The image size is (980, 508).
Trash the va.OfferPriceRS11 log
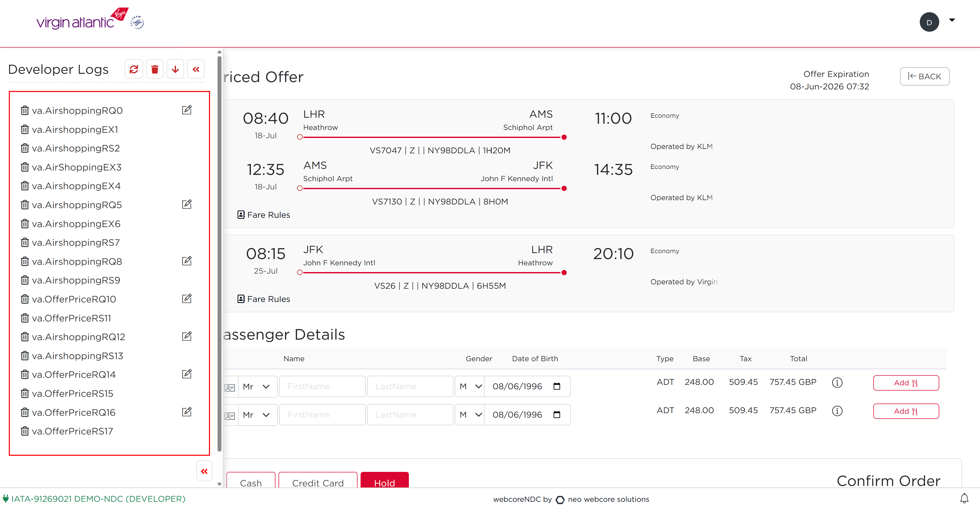(x=25, y=318)
